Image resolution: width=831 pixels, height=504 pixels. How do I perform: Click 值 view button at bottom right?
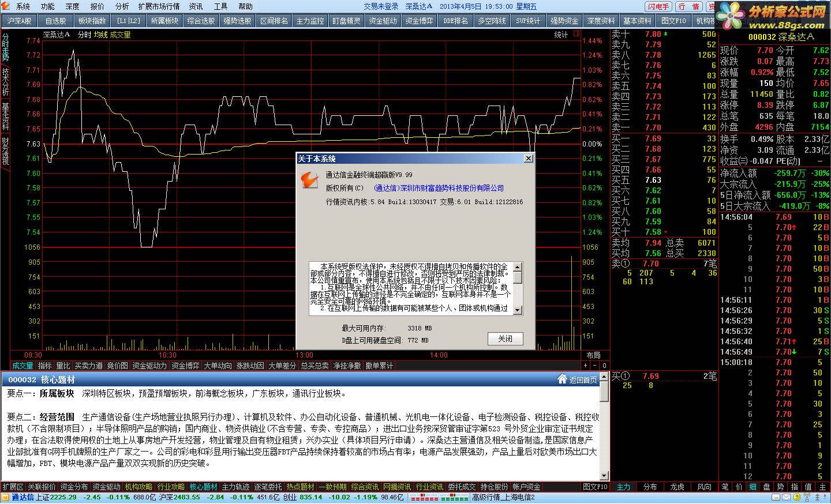[808, 487]
